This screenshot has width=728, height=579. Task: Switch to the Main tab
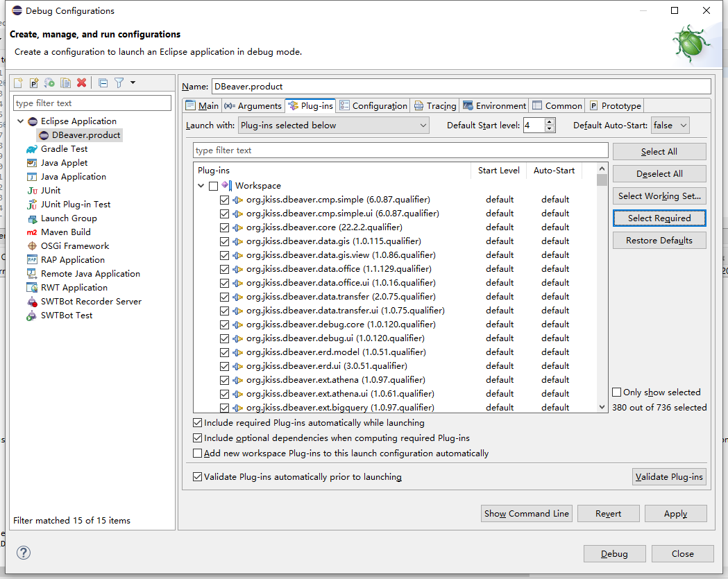[x=203, y=106]
